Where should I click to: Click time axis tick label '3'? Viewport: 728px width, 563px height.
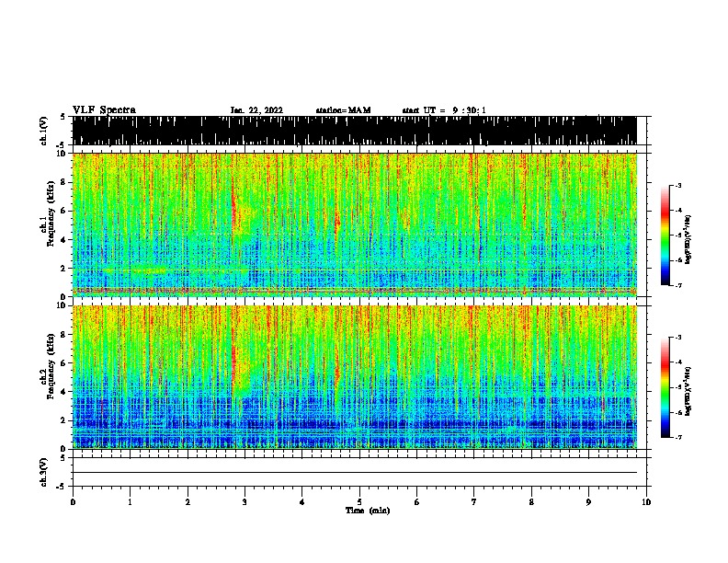point(245,502)
